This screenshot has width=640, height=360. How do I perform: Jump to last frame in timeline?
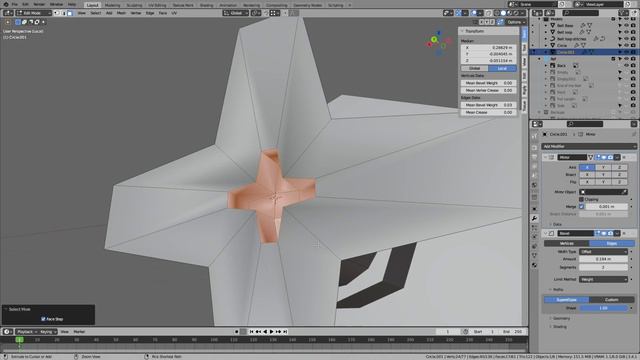[285, 332]
